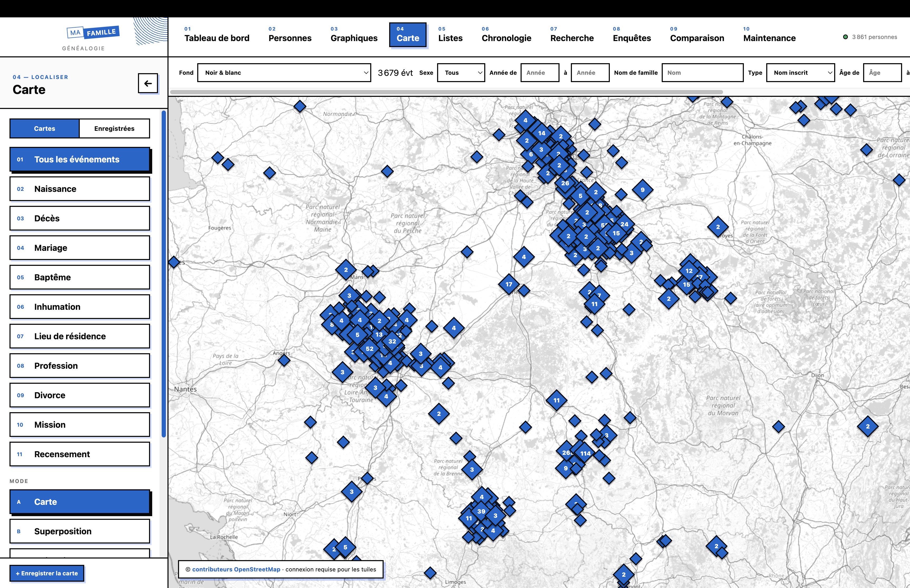Click the Année de start year field

coord(540,73)
